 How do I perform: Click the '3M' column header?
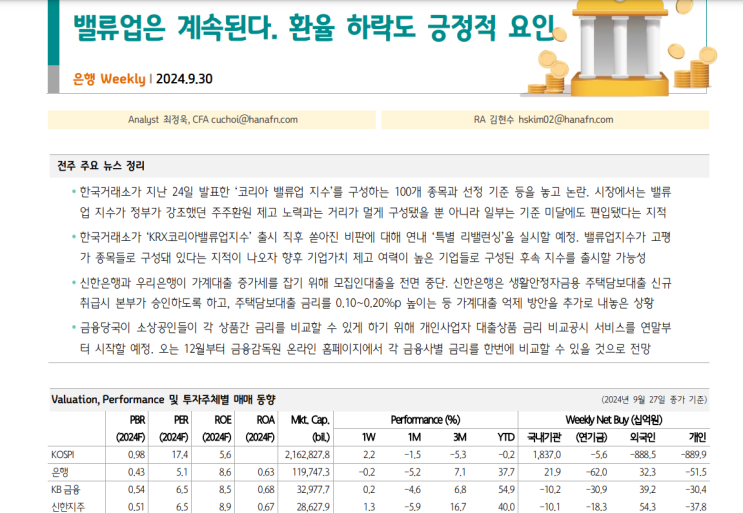[460, 437]
